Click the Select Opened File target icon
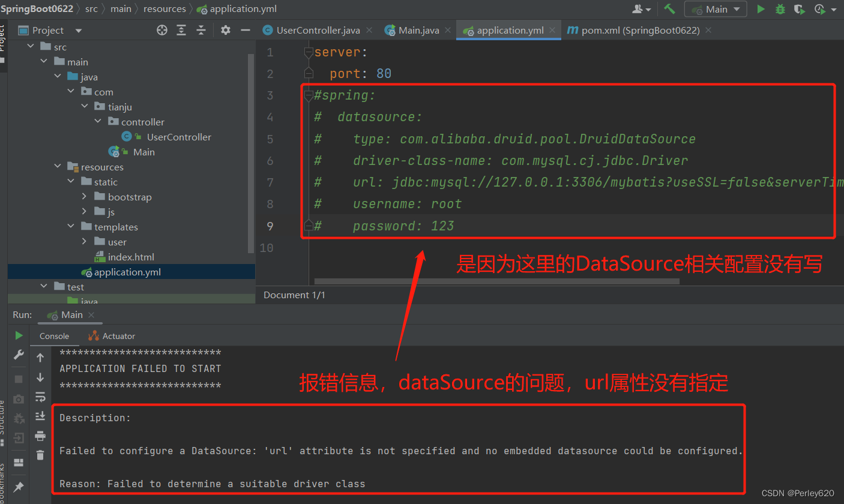Image resolution: width=844 pixels, height=504 pixels. [162, 30]
